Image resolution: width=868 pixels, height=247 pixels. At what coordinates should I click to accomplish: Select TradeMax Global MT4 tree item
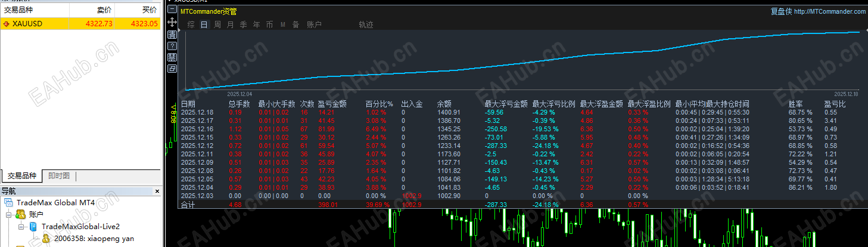(x=55, y=203)
